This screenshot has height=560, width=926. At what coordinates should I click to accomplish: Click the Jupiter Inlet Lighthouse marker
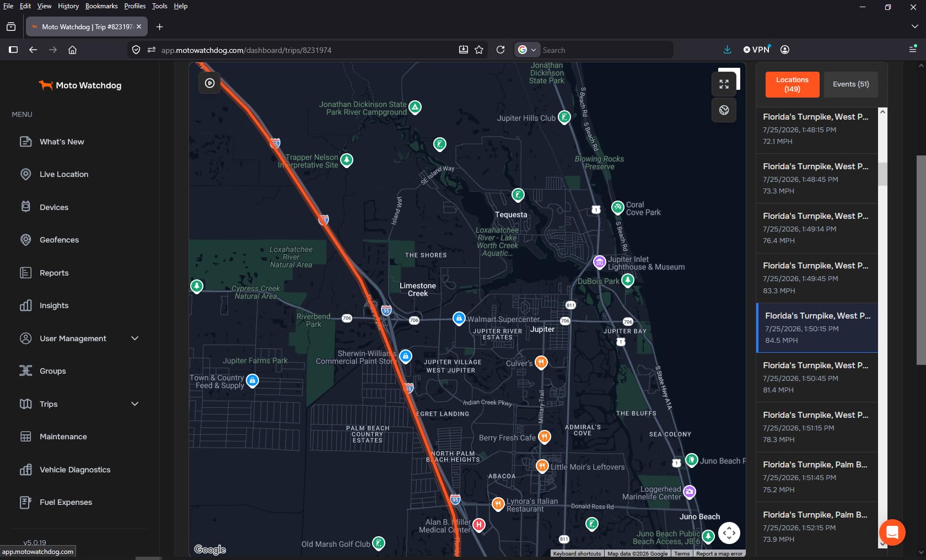599,262
